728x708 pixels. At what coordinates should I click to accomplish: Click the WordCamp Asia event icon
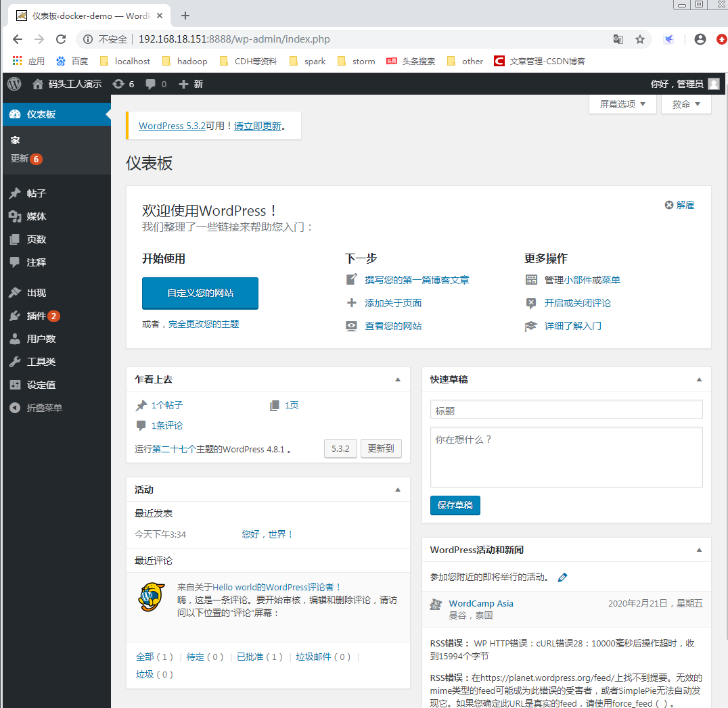pos(436,604)
